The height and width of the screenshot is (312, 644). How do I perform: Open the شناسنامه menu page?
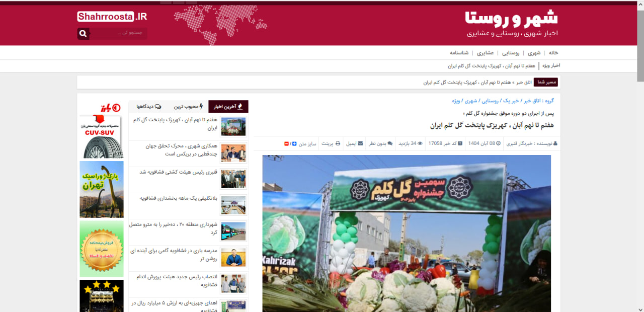pyautogui.click(x=459, y=53)
